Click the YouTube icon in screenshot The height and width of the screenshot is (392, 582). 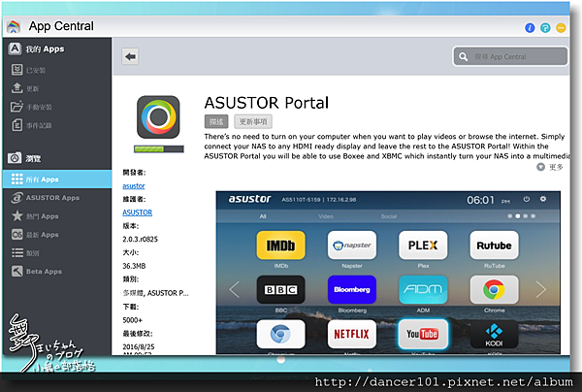[423, 334]
